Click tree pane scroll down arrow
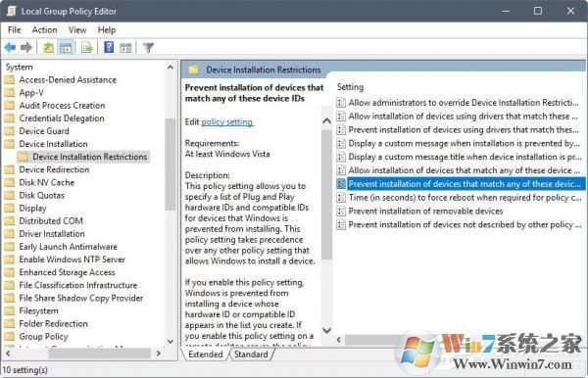Viewport: 588px width, 378px height. 171,342
